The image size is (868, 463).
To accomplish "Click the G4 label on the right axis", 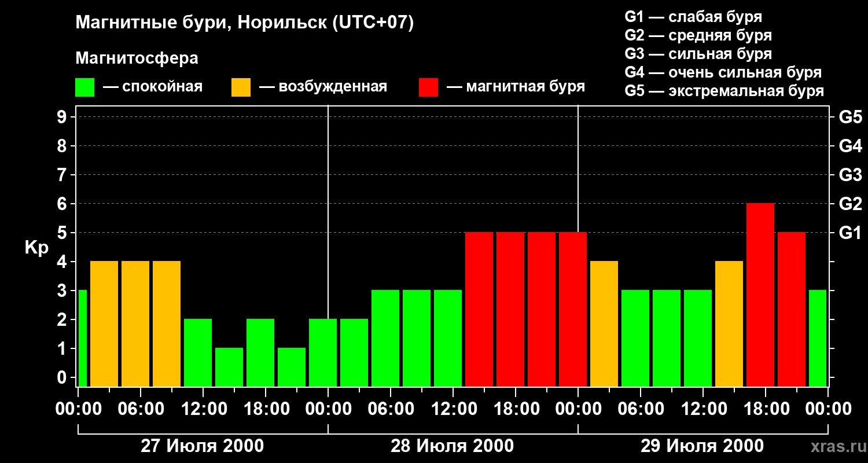I will tap(850, 146).
